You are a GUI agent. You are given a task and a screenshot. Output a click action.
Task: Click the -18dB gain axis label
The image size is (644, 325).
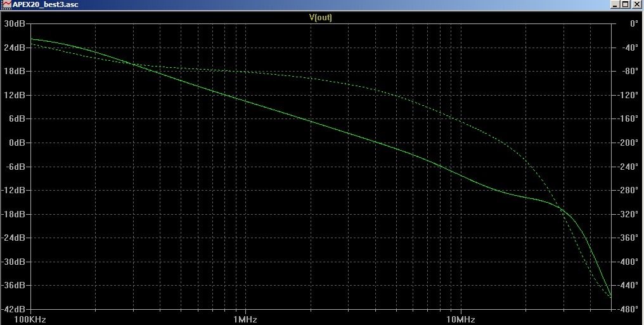click(x=13, y=214)
